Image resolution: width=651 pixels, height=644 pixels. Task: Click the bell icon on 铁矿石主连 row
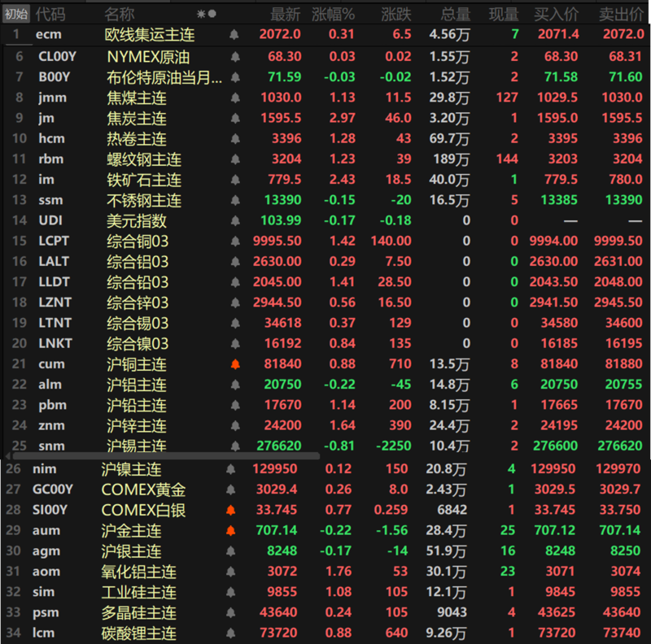tap(235, 179)
